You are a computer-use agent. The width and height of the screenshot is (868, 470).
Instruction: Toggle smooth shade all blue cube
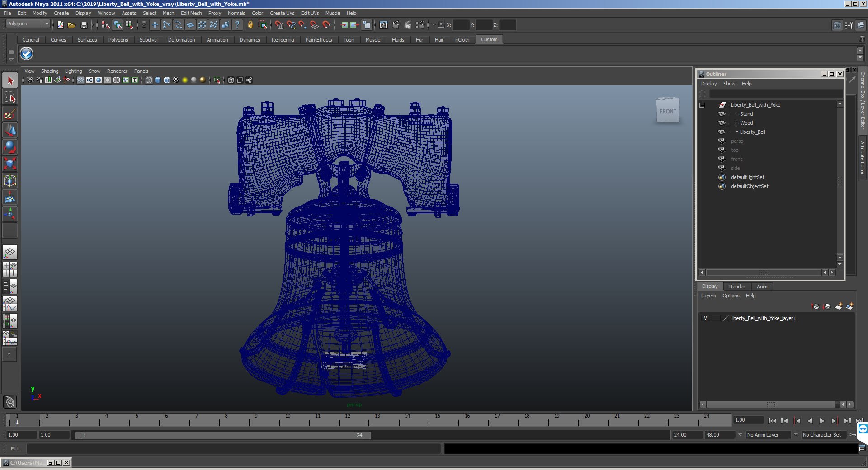(x=158, y=80)
